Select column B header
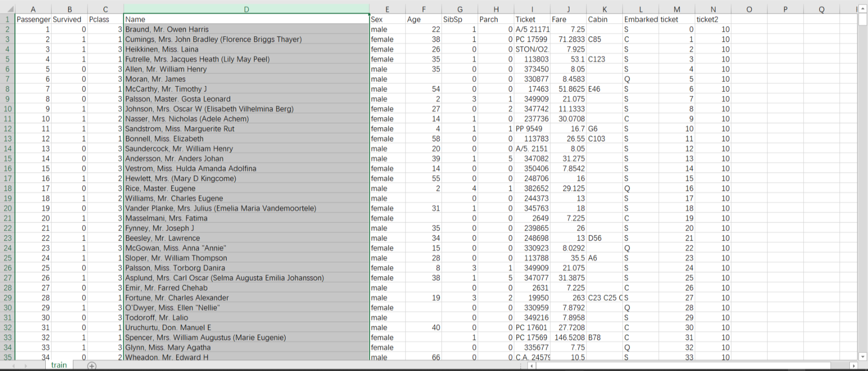 click(69, 9)
